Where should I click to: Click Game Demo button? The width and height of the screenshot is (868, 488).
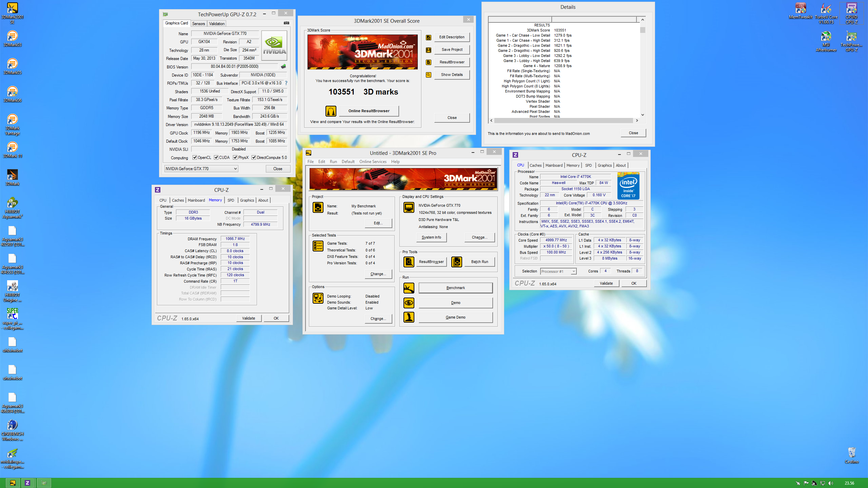tap(455, 318)
